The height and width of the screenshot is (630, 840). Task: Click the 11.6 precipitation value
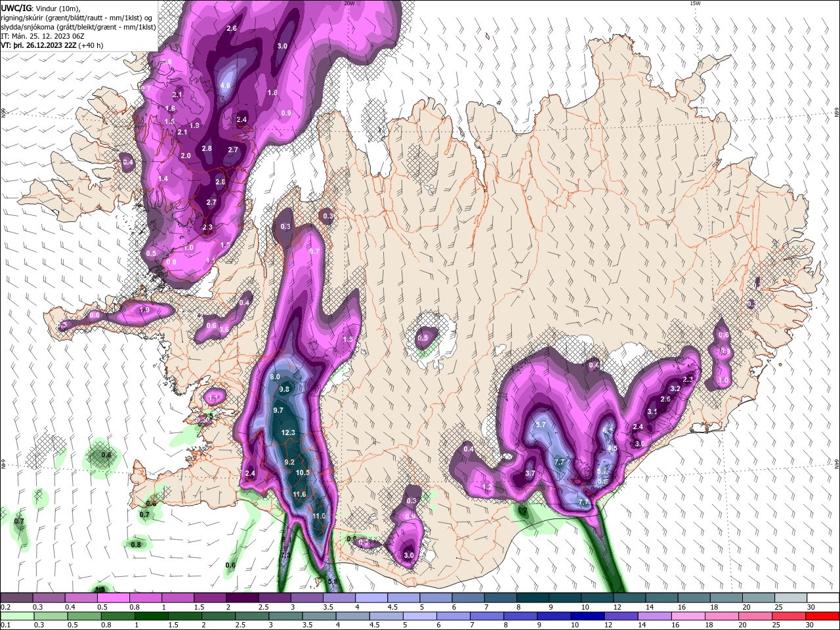[x=299, y=494]
